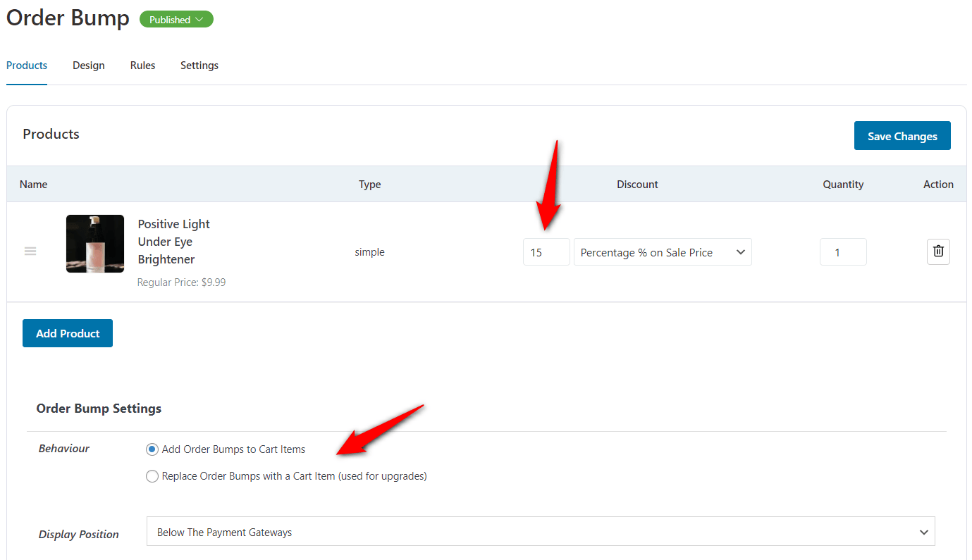
Task: Click the Behaviour label
Action: coord(64,449)
